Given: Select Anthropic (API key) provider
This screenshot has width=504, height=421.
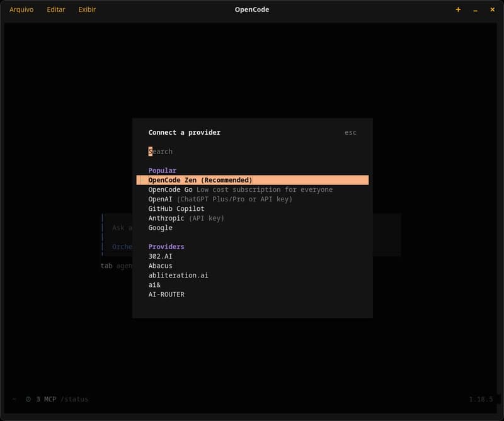Looking at the screenshot, I should click(253, 218).
